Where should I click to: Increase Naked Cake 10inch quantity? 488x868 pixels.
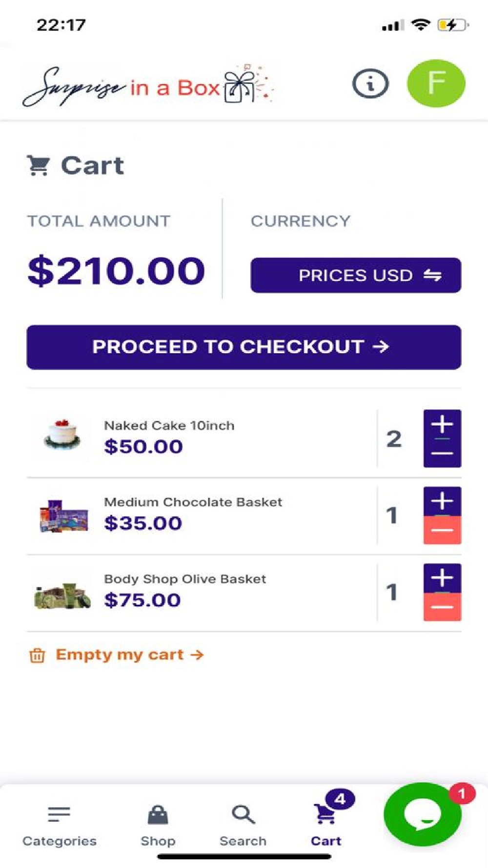tap(442, 424)
